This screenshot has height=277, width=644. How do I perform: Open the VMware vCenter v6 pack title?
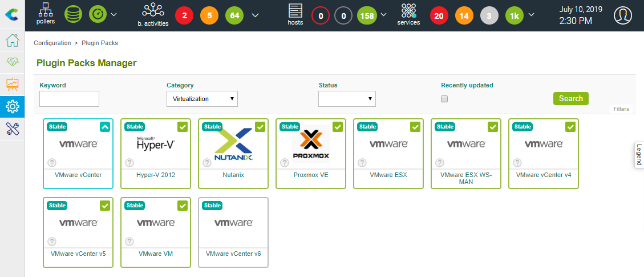pos(233,254)
